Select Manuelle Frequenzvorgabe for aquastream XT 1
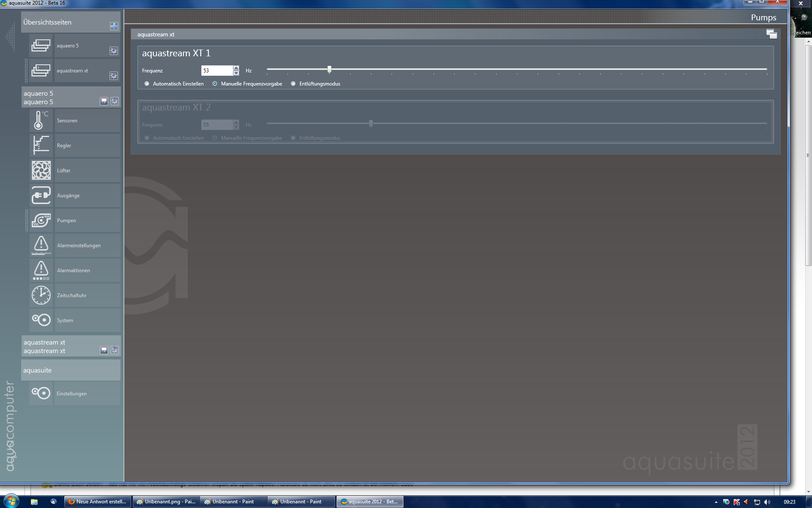Screen dimensions: 812x508 (215, 84)
